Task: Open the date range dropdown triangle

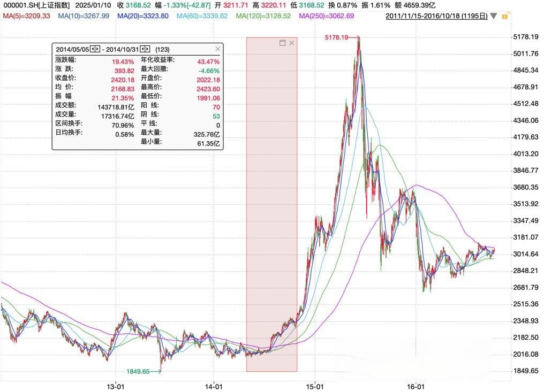Action: point(494,16)
